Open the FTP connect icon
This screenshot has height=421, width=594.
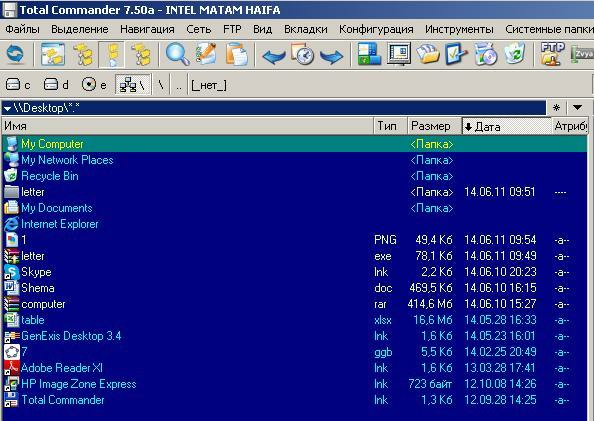552,54
